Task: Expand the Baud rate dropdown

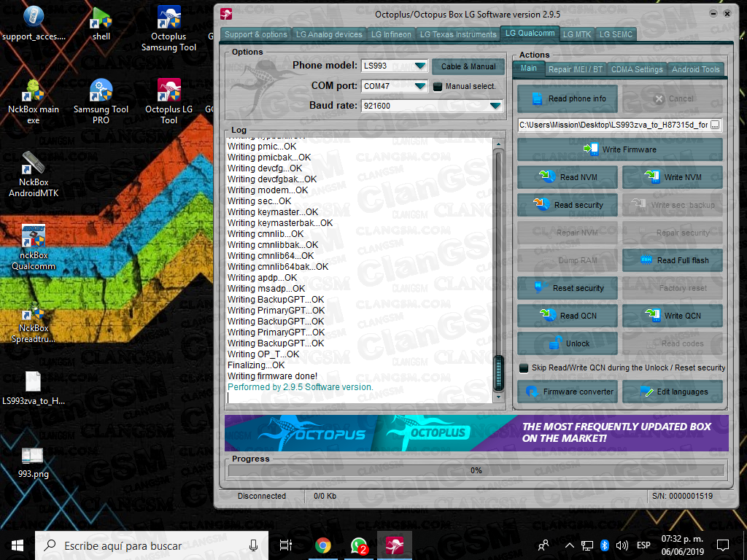Action: tap(495, 106)
